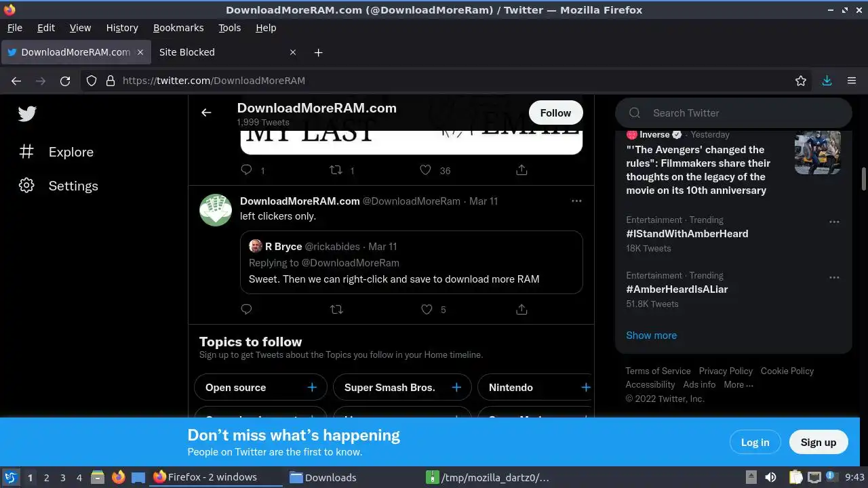Open the Downloads window from taskbar

323,478
